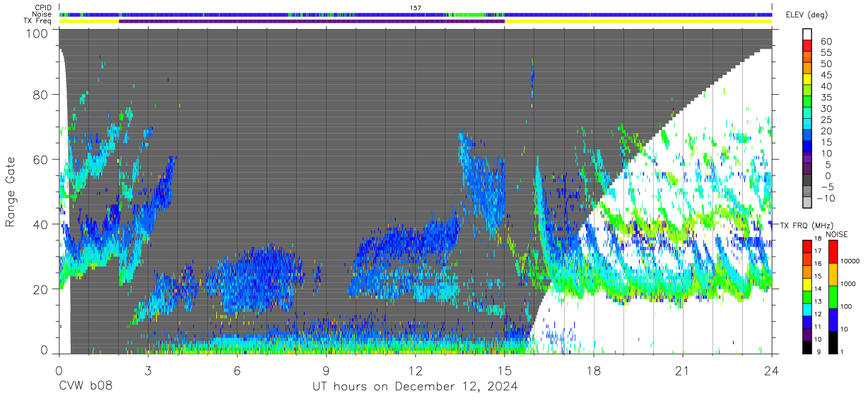Click range gate '80' tick label
868x401 pixels.
coord(41,94)
